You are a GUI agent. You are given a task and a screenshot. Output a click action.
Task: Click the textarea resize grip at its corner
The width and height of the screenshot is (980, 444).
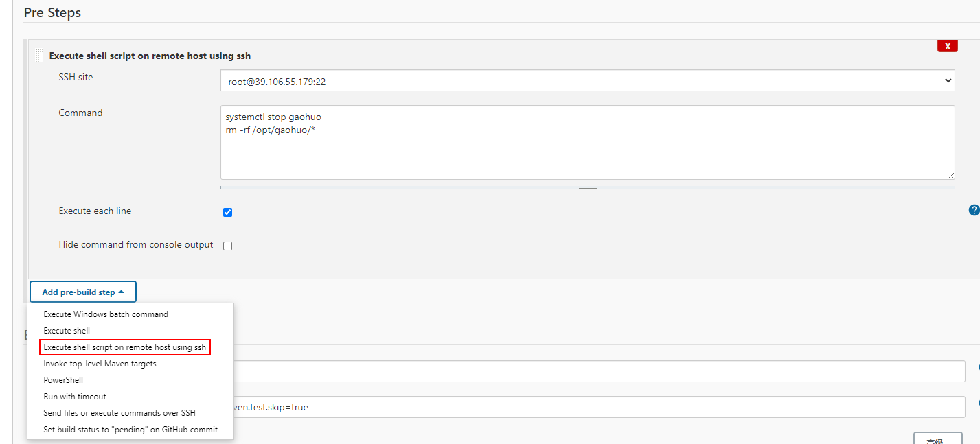(950, 176)
